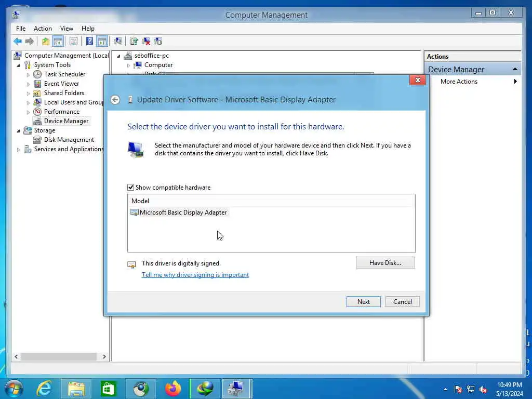The image size is (532, 399).
Task: Open the File menu
Action: pyautogui.click(x=21, y=29)
